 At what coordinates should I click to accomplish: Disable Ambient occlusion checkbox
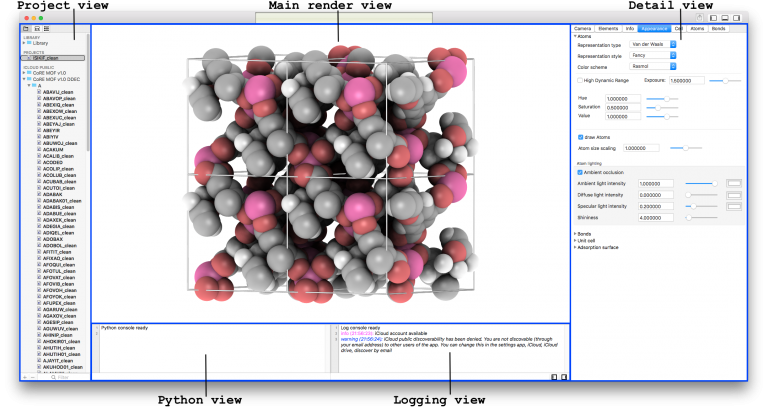(x=581, y=172)
